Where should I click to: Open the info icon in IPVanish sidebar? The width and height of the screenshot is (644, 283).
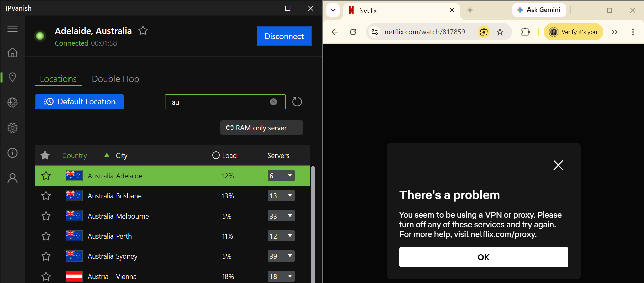12,153
